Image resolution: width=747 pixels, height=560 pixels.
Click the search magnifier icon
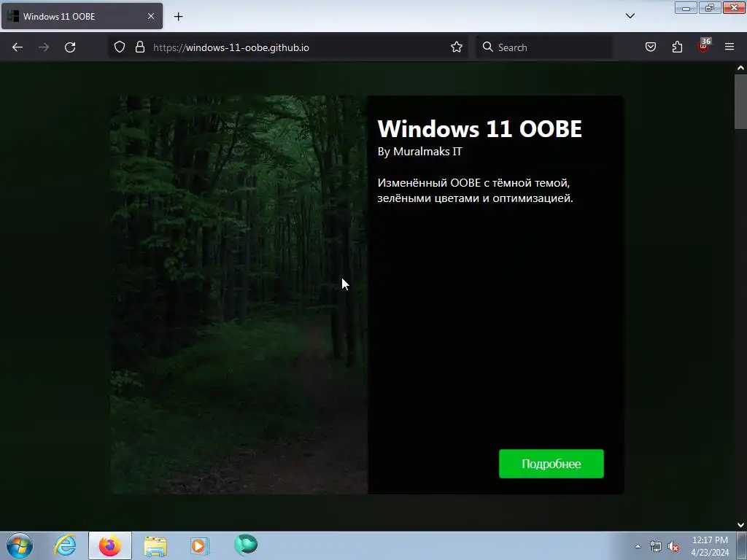(x=487, y=47)
